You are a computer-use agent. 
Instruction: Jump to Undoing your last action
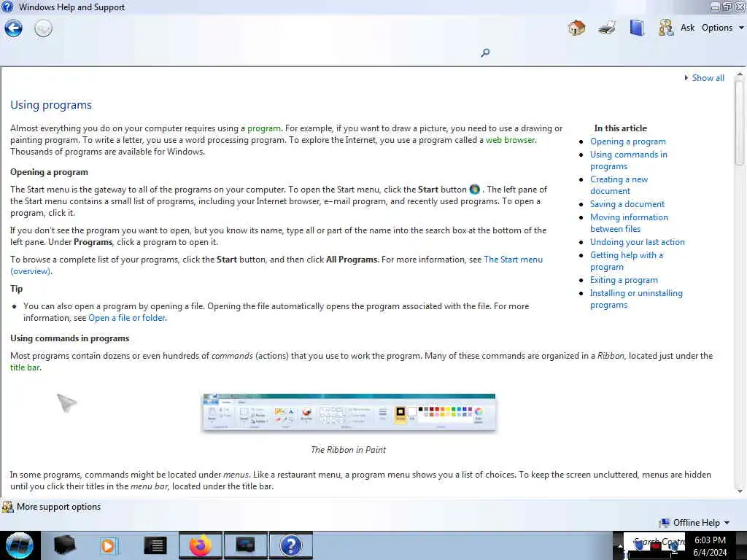pyautogui.click(x=638, y=242)
